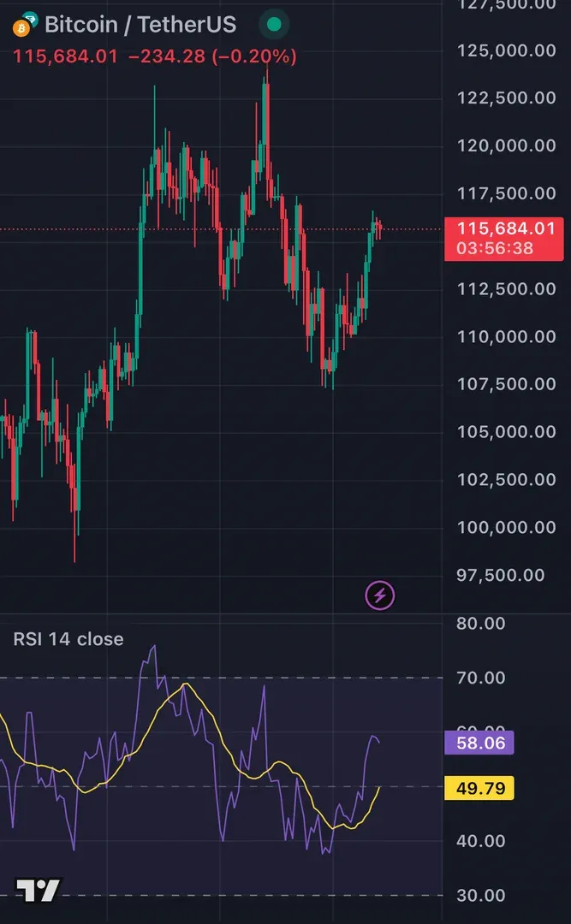Select the yellow RSI average label 49.79
The image size is (571, 924).
479,788
